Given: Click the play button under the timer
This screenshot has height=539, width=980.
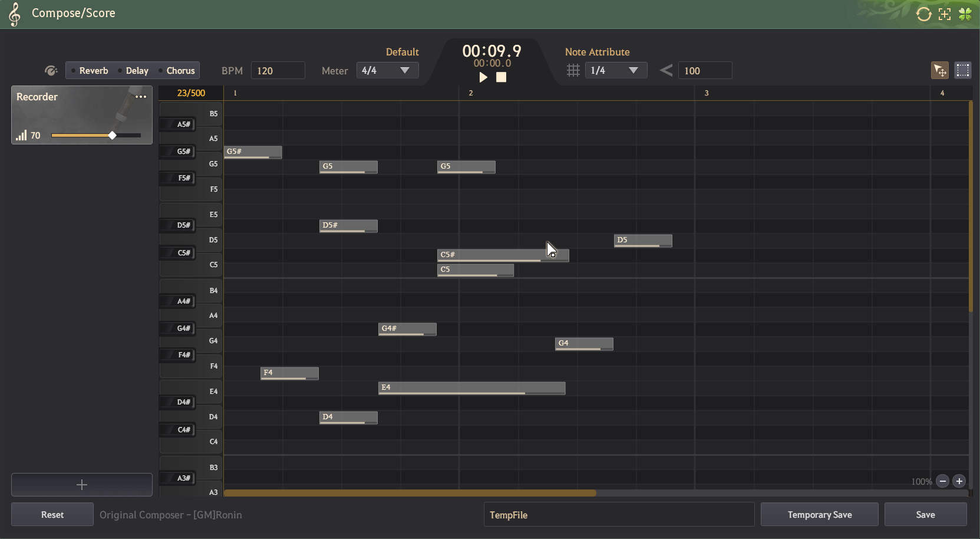Looking at the screenshot, I should click(x=483, y=77).
